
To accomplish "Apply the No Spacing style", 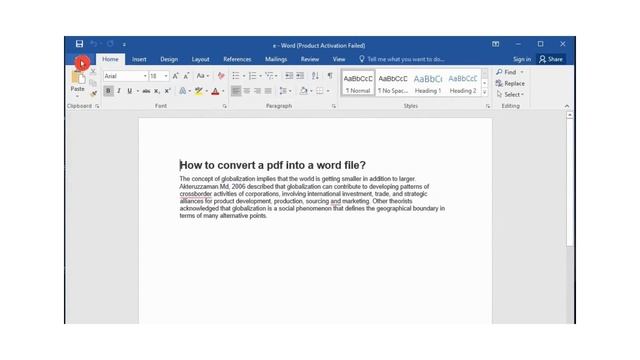I will click(393, 83).
